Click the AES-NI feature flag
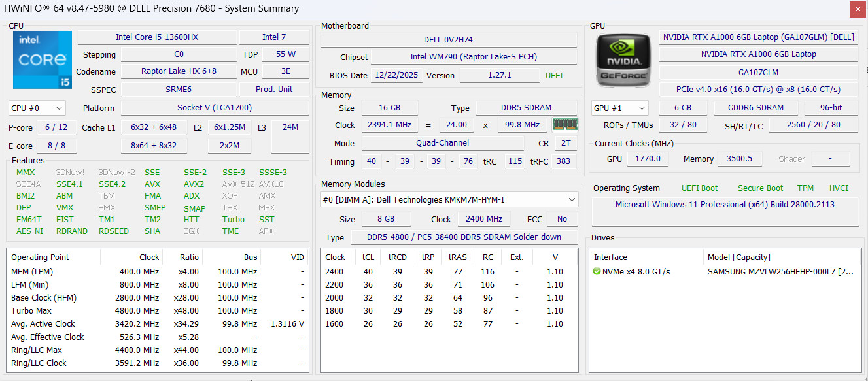This screenshot has height=381, width=868. pos(29,231)
